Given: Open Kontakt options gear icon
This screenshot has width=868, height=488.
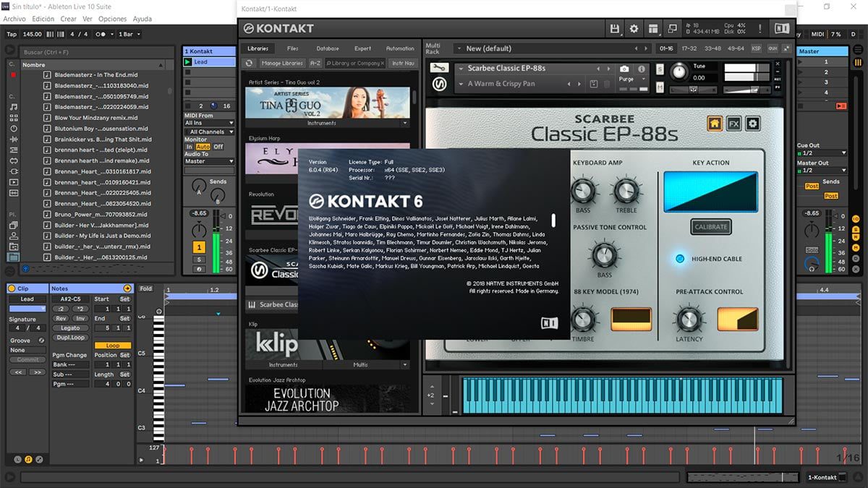Looking at the screenshot, I should coord(634,29).
